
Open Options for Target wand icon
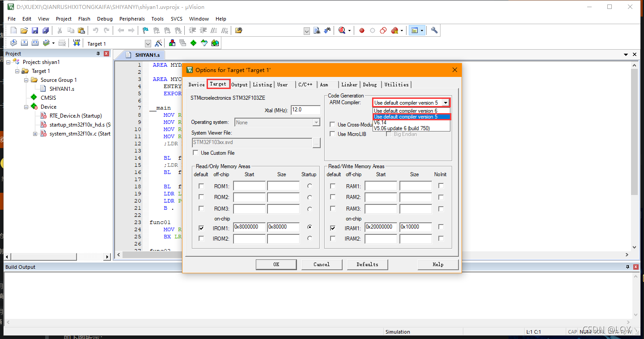coord(158,43)
